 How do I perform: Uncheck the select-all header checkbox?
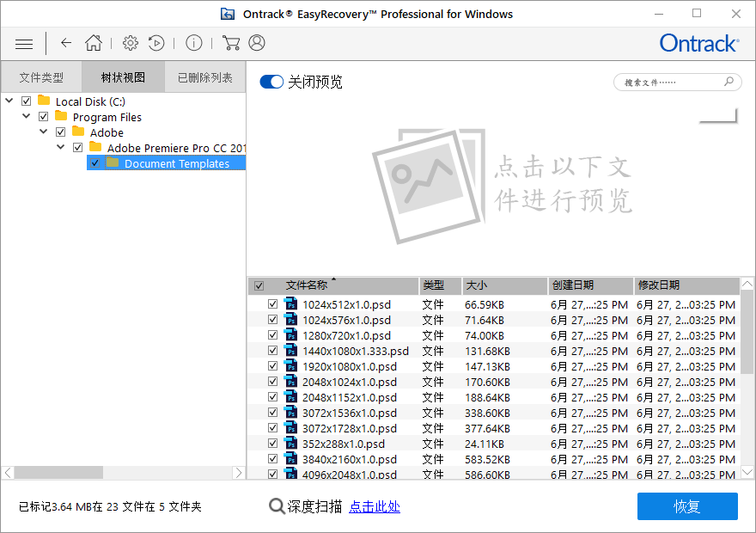259,285
